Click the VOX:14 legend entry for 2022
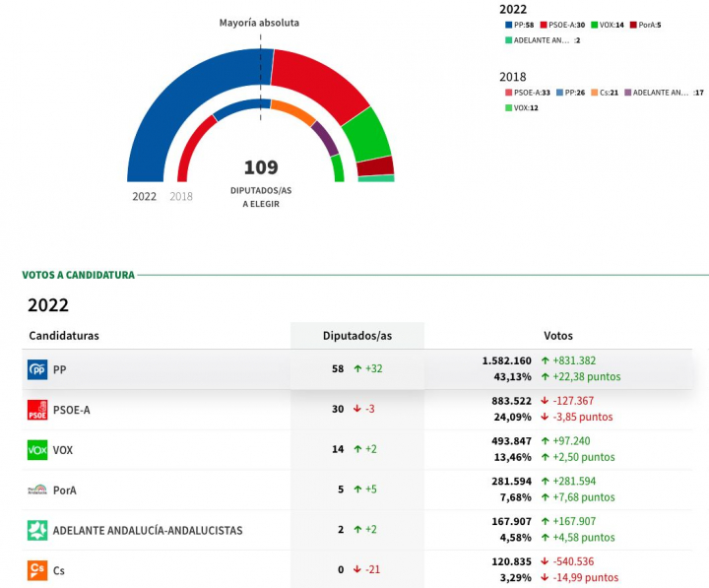 tap(611, 25)
